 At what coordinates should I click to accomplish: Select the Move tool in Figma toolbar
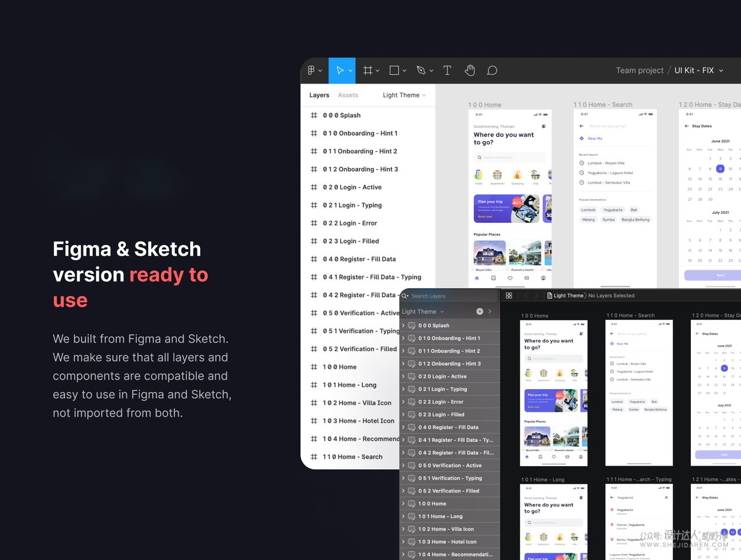point(339,71)
